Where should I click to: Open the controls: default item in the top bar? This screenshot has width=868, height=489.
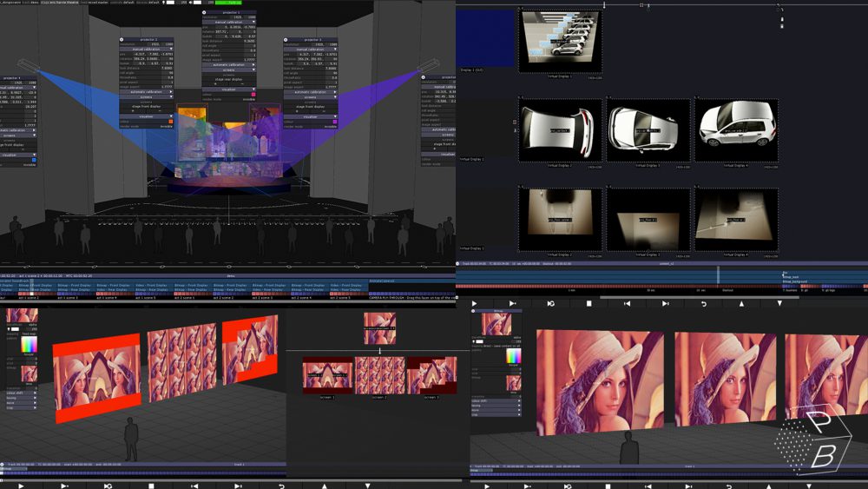click(122, 3)
